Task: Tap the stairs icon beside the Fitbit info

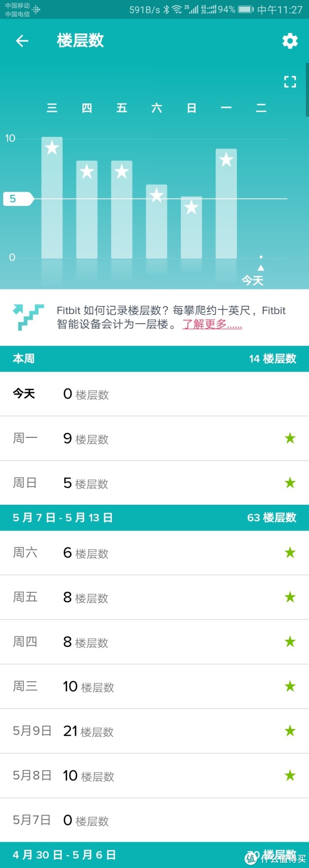Action: click(28, 317)
